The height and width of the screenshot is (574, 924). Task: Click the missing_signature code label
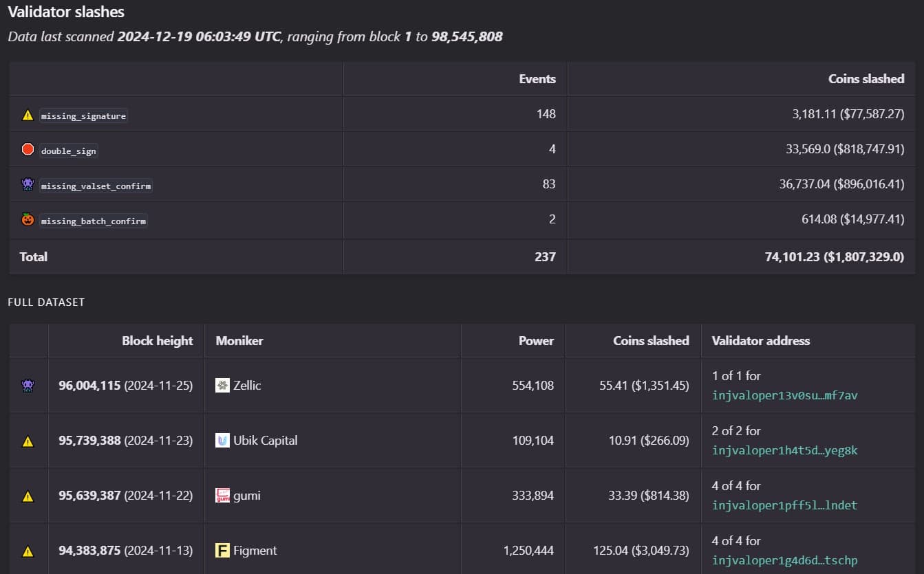[83, 116]
